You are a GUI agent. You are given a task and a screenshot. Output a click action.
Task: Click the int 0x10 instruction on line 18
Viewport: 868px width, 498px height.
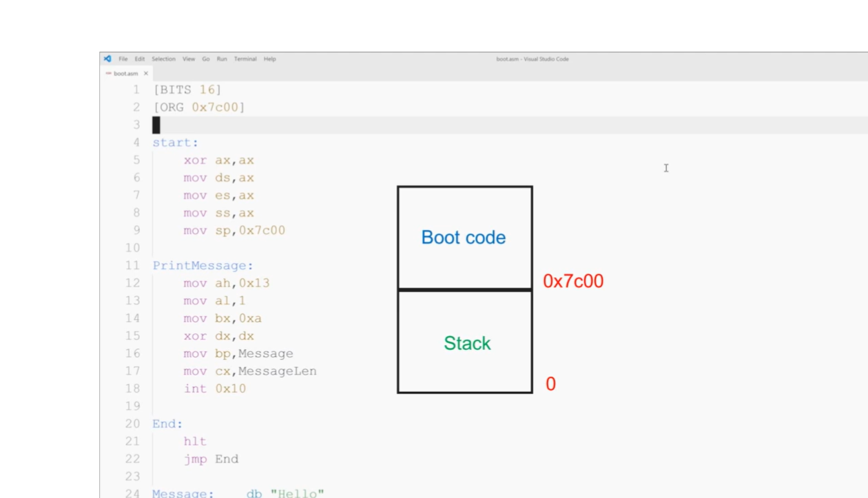pyautogui.click(x=214, y=388)
